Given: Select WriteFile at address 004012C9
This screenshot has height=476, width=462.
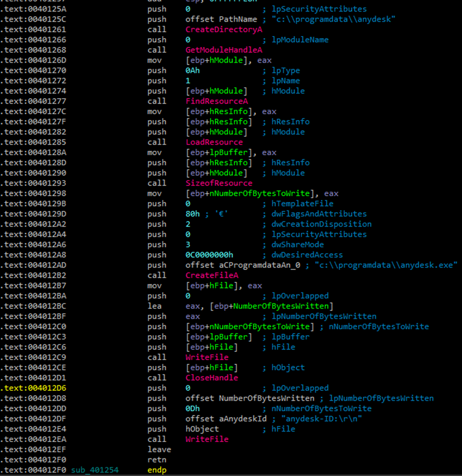Looking at the screenshot, I should pyautogui.click(x=207, y=358).
